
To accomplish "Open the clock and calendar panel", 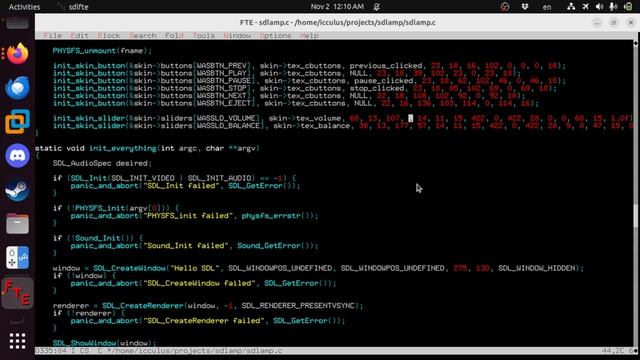I will click(x=337, y=7).
